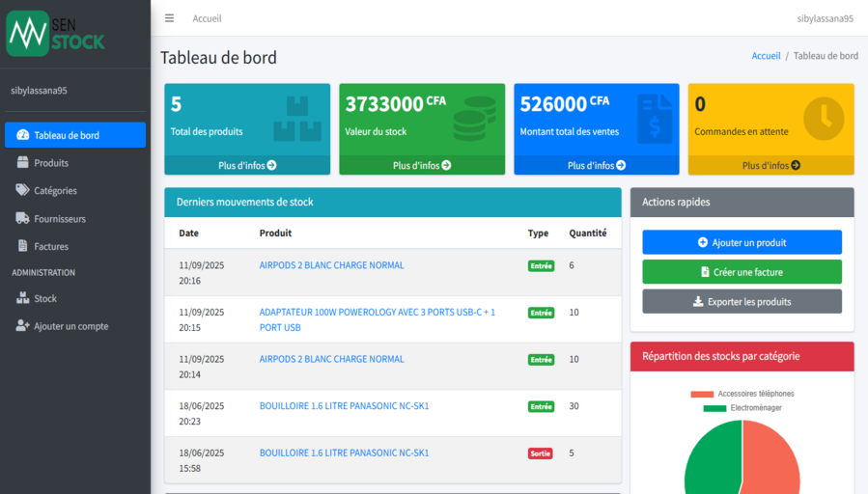The height and width of the screenshot is (494, 868).
Task: Open sibylassana95 user menu in top bar
Action: tap(825, 18)
